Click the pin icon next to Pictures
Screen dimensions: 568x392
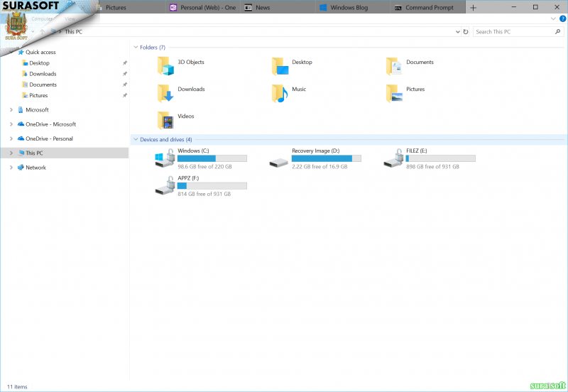tap(125, 96)
